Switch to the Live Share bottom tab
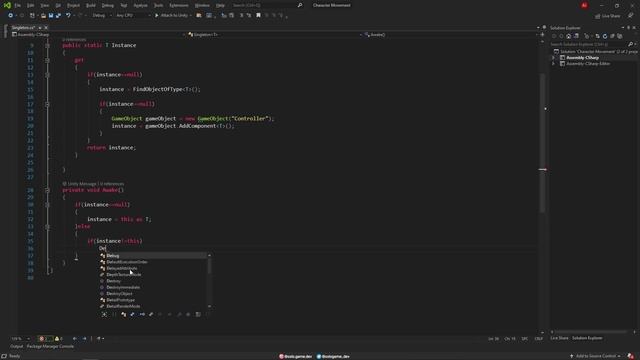This screenshot has height=360, width=640. 559,338
